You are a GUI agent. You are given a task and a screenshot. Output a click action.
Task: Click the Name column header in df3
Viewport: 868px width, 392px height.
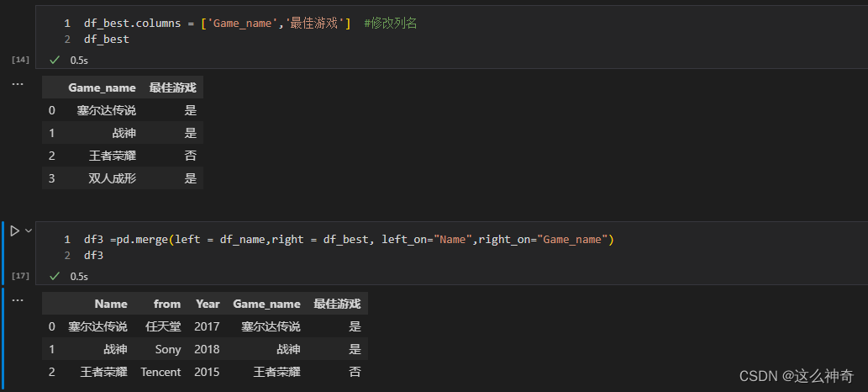point(111,304)
